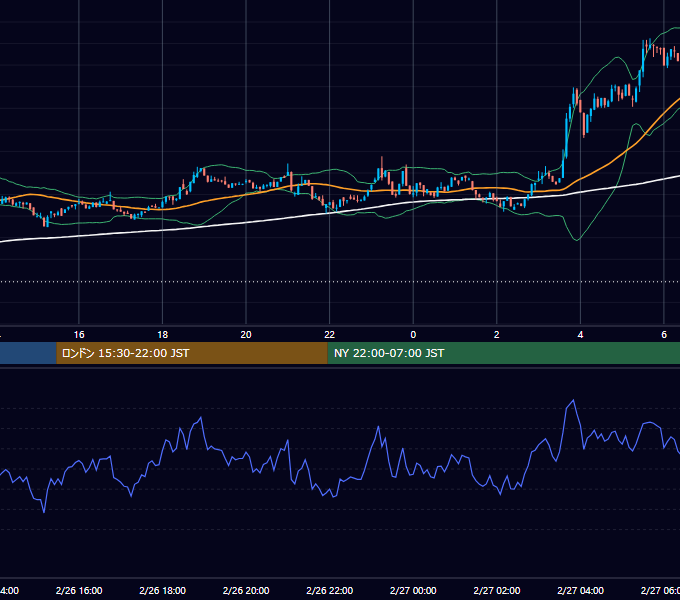
Task: Click the 2/26 18:00 label on the indicator axis
Action: tap(162, 590)
